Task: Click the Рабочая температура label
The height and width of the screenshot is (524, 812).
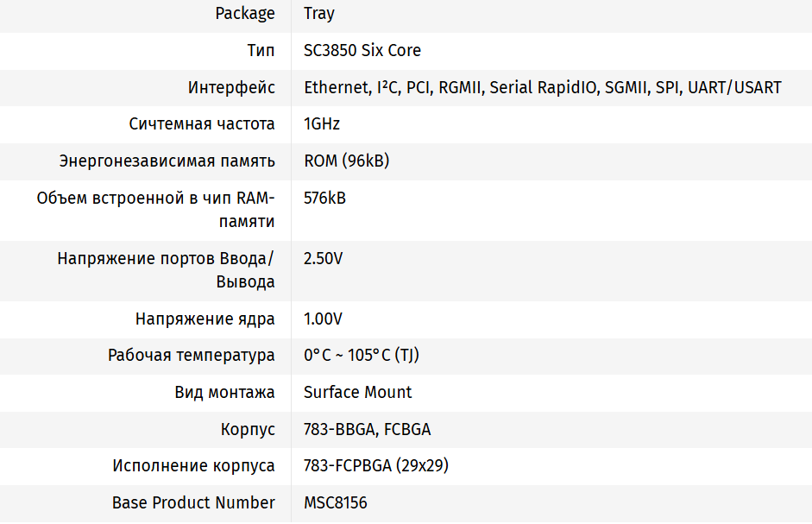Action: [192, 356]
